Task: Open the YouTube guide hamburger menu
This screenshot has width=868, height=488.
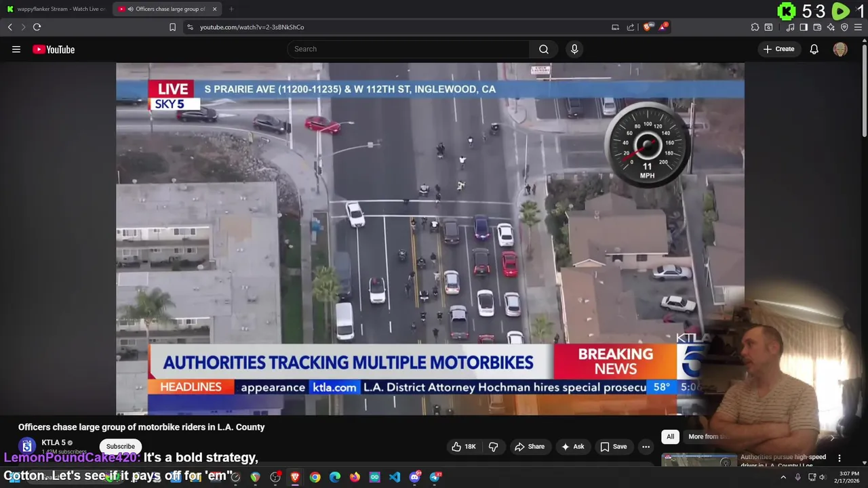Action: [x=16, y=49]
